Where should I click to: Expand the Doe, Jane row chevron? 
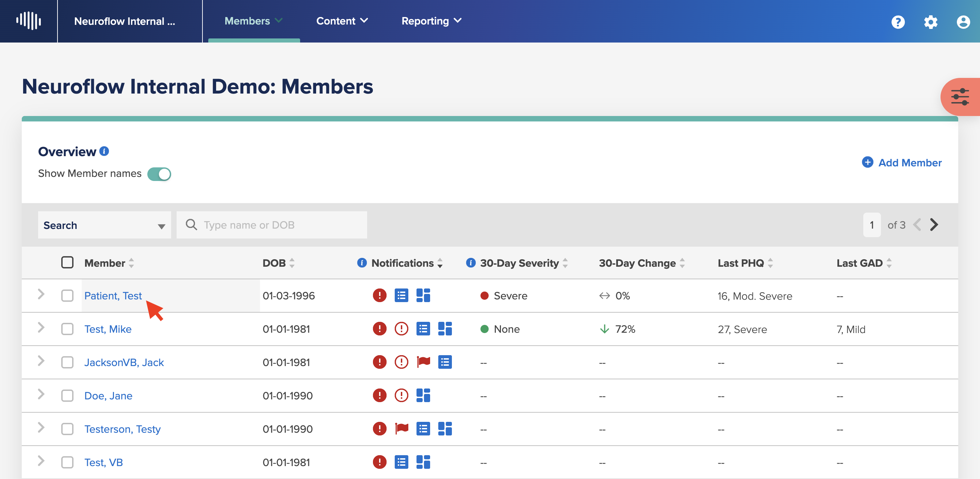(41, 394)
